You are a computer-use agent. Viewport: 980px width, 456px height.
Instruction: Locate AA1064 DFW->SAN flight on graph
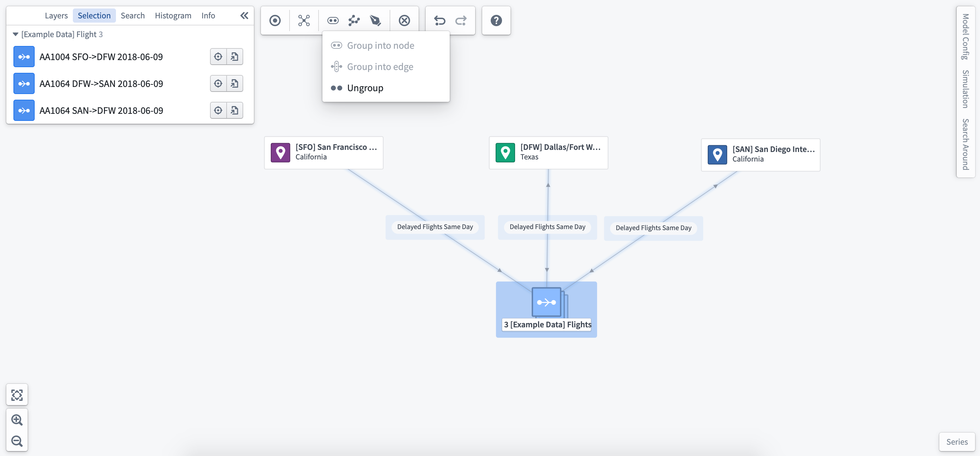click(218, 84)
